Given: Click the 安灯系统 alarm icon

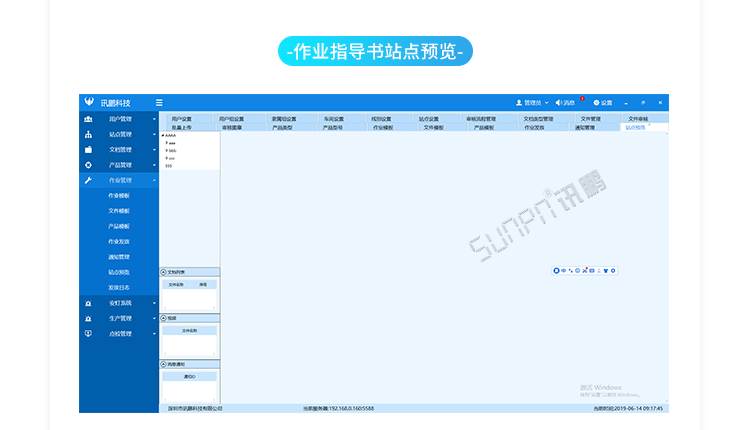Looking at the screenshot, I should click(x=88, y=303).
